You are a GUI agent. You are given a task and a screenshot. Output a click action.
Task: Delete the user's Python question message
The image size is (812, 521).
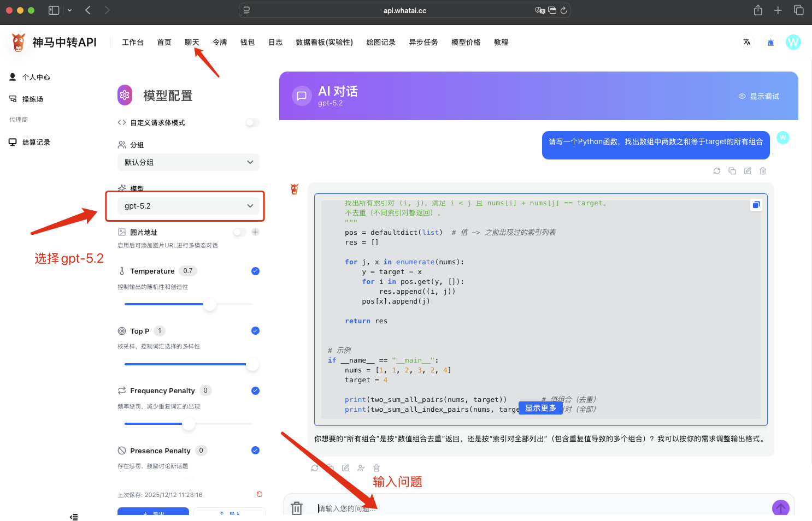coord(763,171)
